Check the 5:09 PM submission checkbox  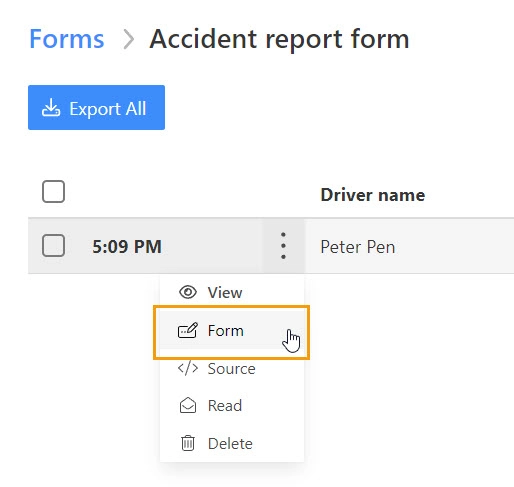click(x=53, y=245)
